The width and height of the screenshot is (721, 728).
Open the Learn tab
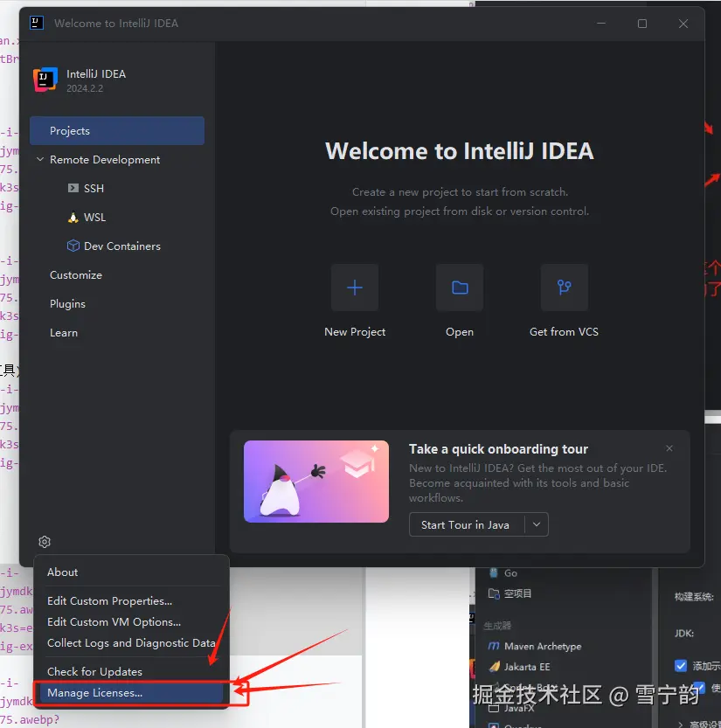pos(64,333)
